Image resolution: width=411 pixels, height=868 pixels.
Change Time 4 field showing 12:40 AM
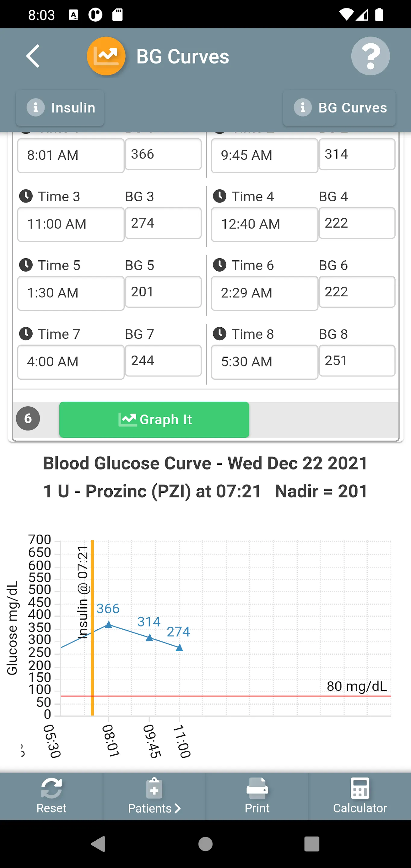265,225
